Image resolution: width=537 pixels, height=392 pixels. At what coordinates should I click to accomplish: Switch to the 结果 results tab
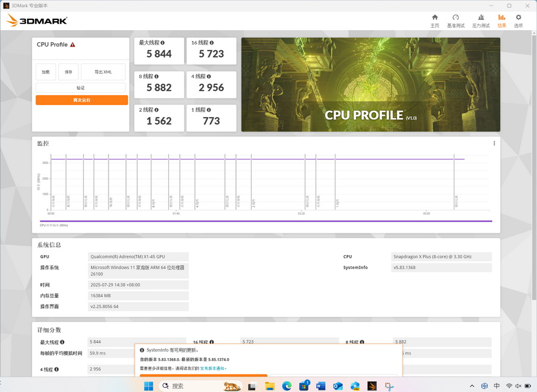coord(501,21)
